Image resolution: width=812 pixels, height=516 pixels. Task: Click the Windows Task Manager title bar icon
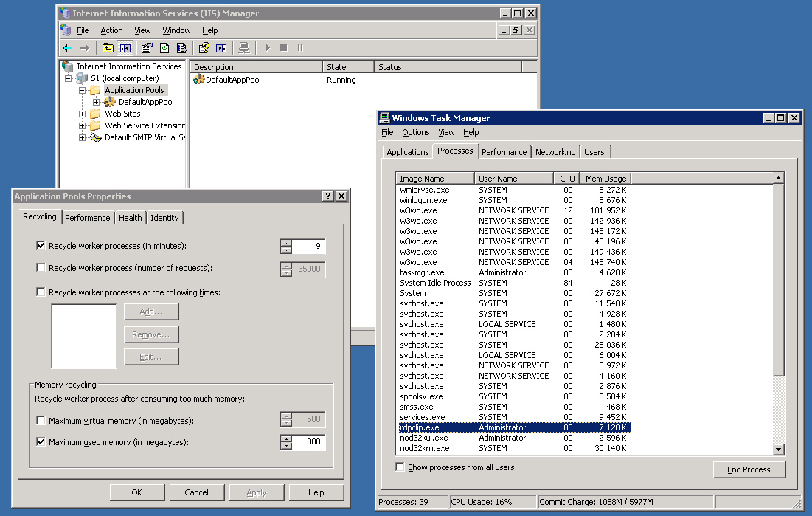pos(384,117)
